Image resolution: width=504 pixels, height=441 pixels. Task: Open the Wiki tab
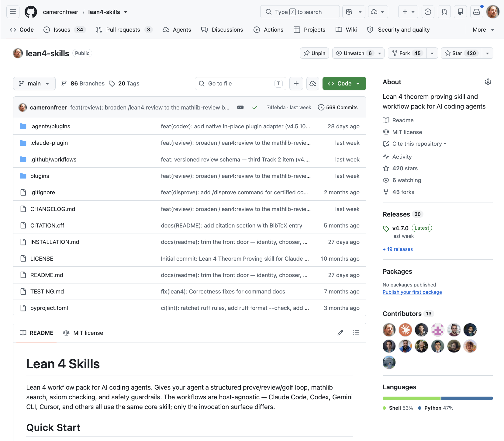(x=346, y=30)
